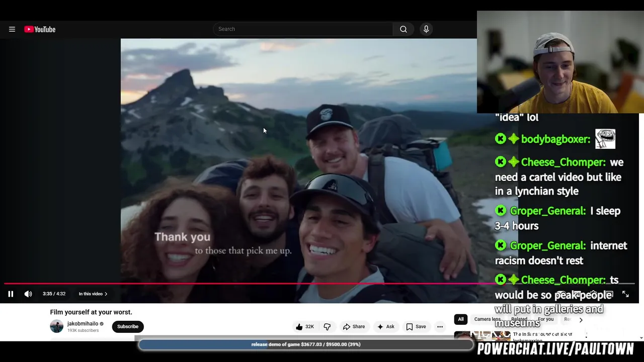Image resolution: width=644 pixels, height=362 pixels.
Task: Open the three-dot more actions menu
Action: pyautogui.click(x=440, y=326)
